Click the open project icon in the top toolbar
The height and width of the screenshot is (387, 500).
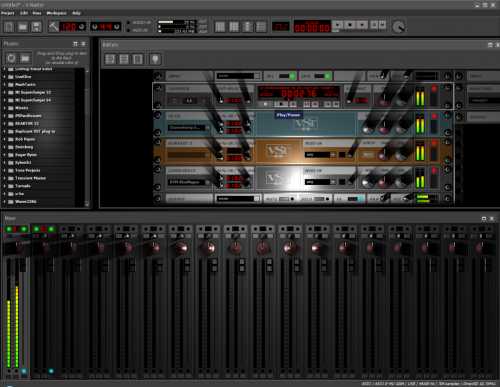click(x=23, y=27)
